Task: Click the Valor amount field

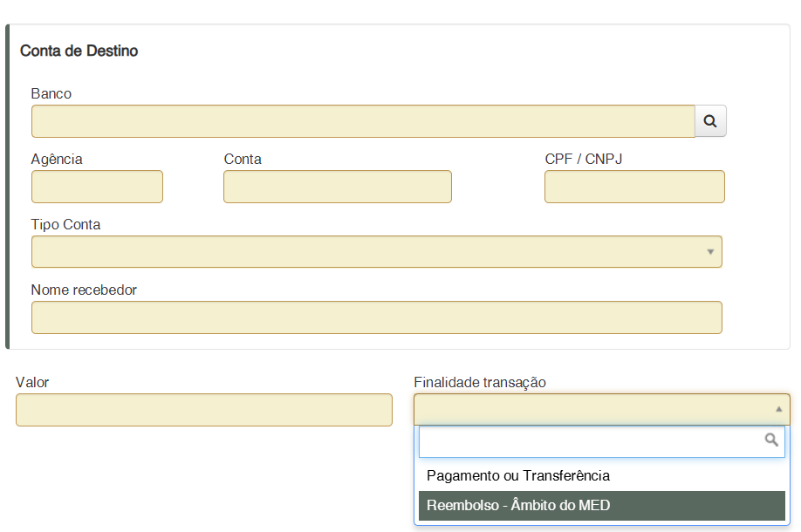Action: pyautogui.click(x=204, y=410)
